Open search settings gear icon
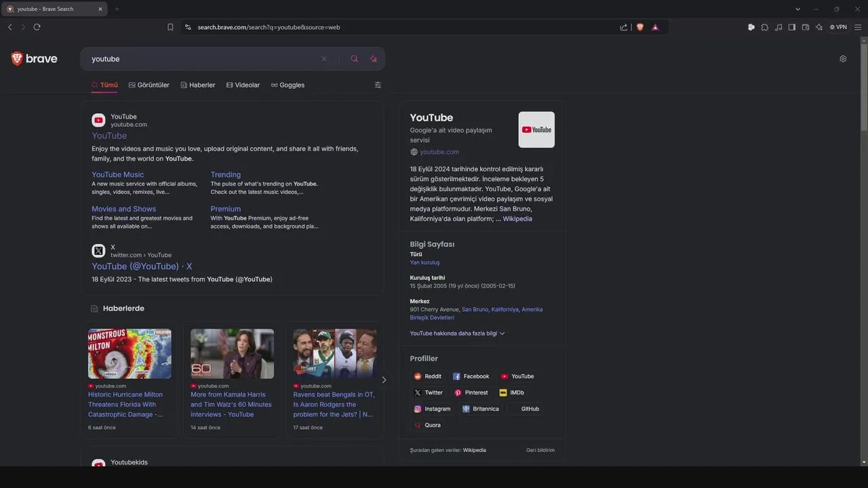This screenshot has height=488, width=868. (x=843, y=59)
